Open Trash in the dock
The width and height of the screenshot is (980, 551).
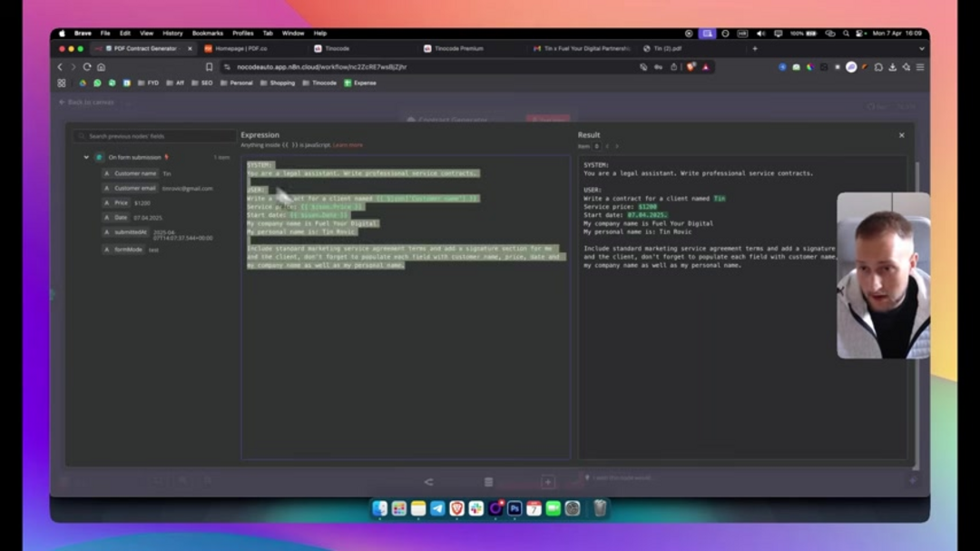click(600, 508)
